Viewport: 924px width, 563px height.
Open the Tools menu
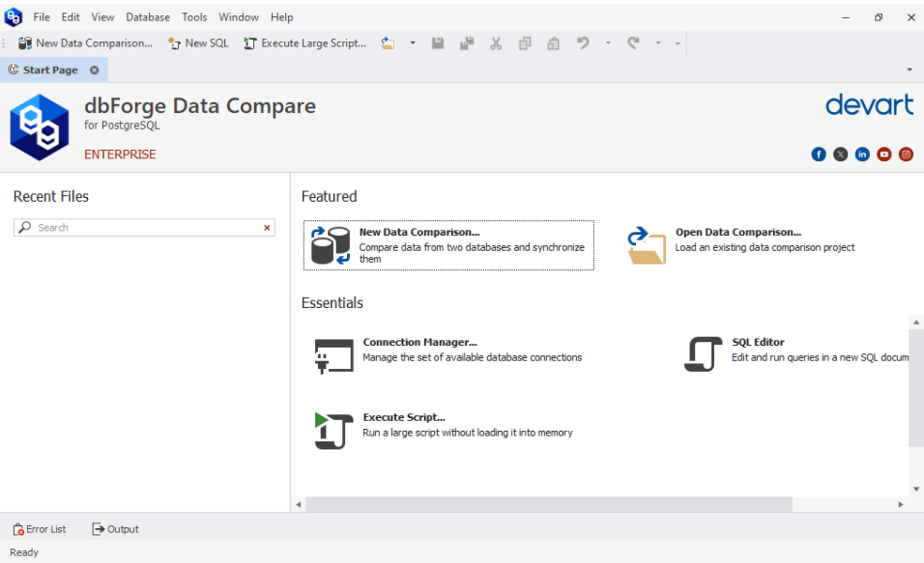pos(194,17)
